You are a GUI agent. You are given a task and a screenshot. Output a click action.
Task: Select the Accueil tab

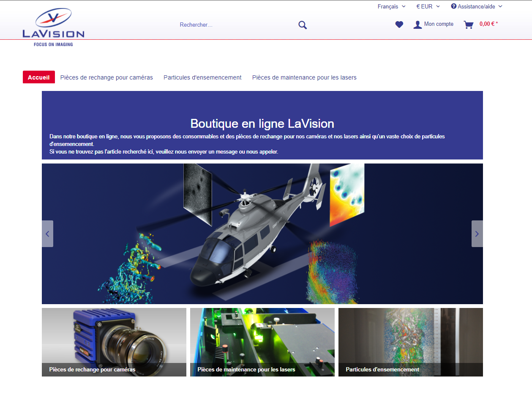click(x=39, y=77)
